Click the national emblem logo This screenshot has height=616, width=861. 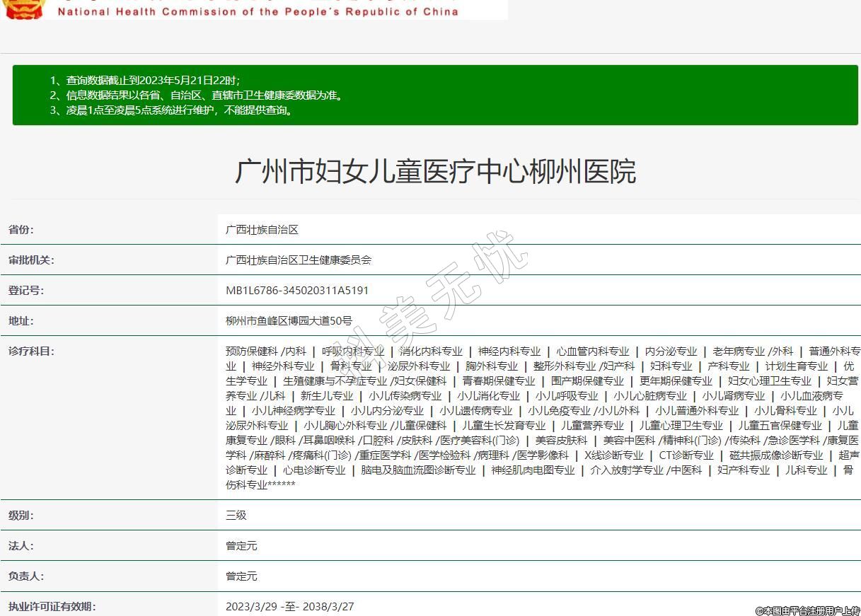pos(25,8)
